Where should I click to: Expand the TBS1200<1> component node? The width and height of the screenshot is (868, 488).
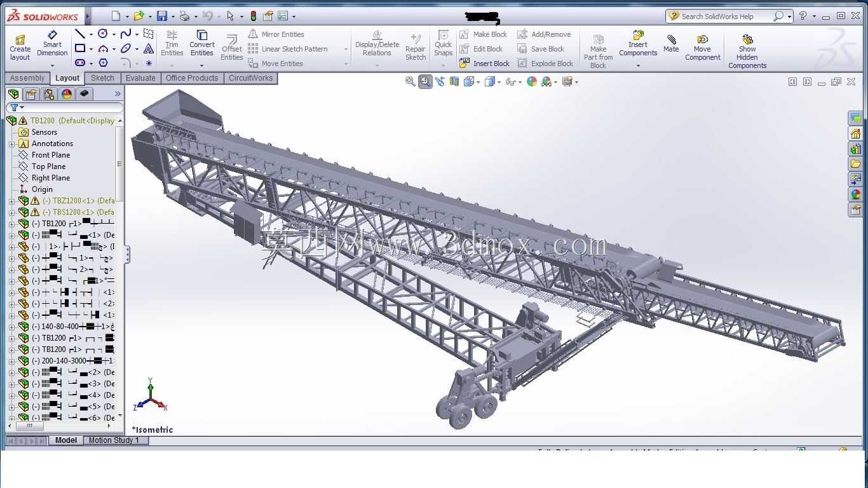tap(11, 212)
